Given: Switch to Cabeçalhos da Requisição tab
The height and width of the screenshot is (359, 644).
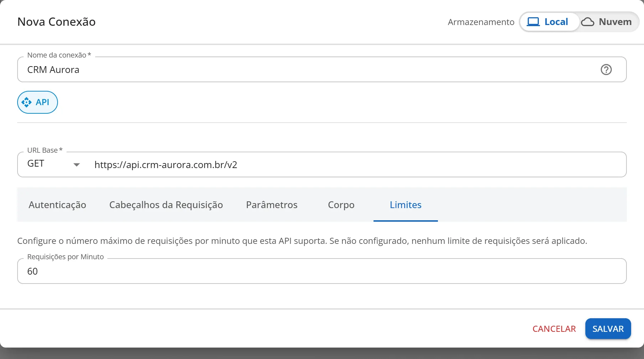Looking at the screenshot, I should [x=166, y=205].
